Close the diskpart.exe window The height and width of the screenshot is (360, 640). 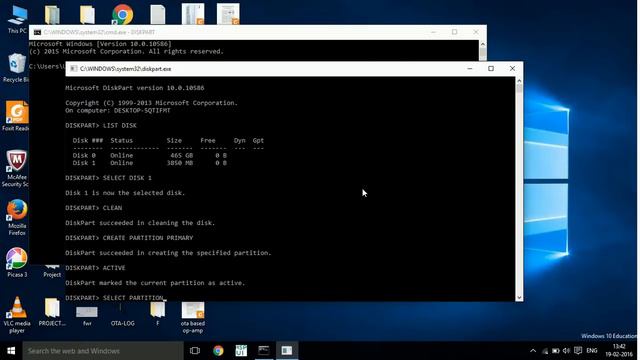pyautogui.click(x=512, y=69)
